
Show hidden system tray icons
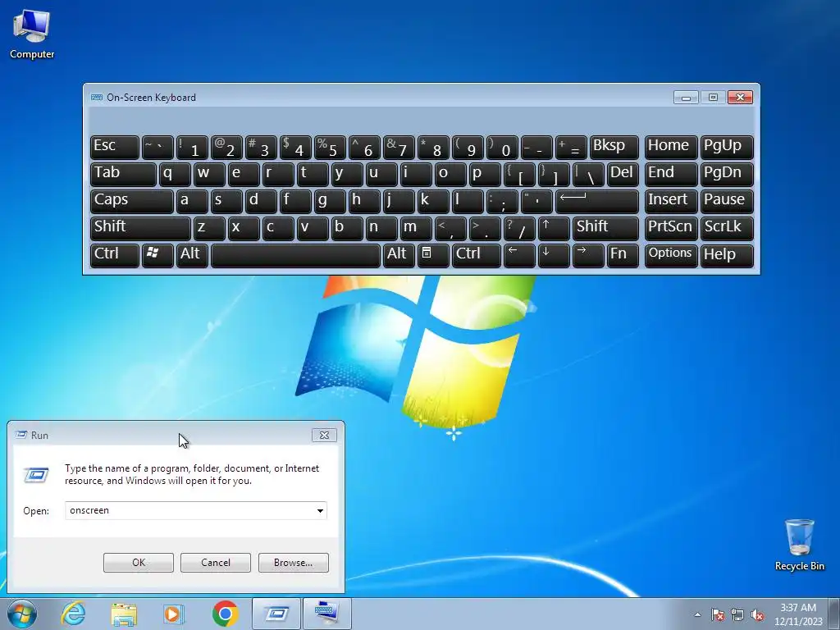click(697, 614)
